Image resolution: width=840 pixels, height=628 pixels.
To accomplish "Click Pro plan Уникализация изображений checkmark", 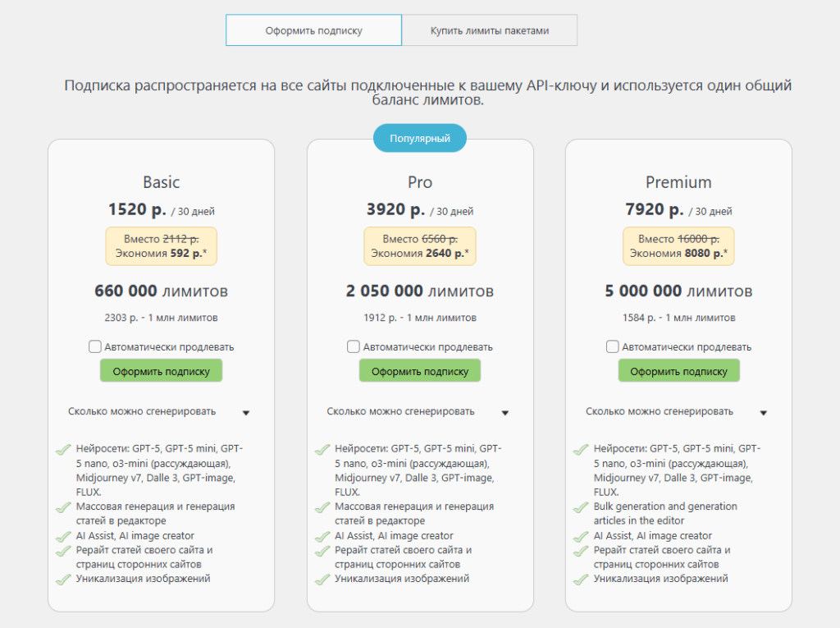I will click(x=322, y=580).
